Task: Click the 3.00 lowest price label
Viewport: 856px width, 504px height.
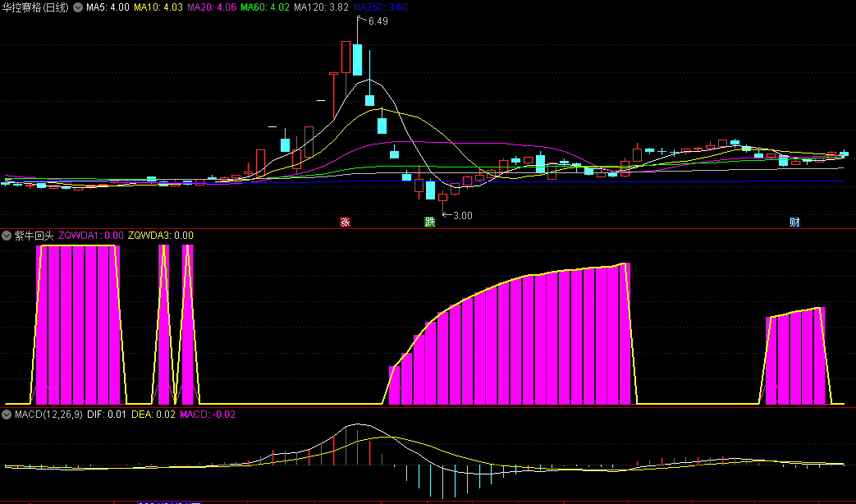Action: [x=462, y=216]
